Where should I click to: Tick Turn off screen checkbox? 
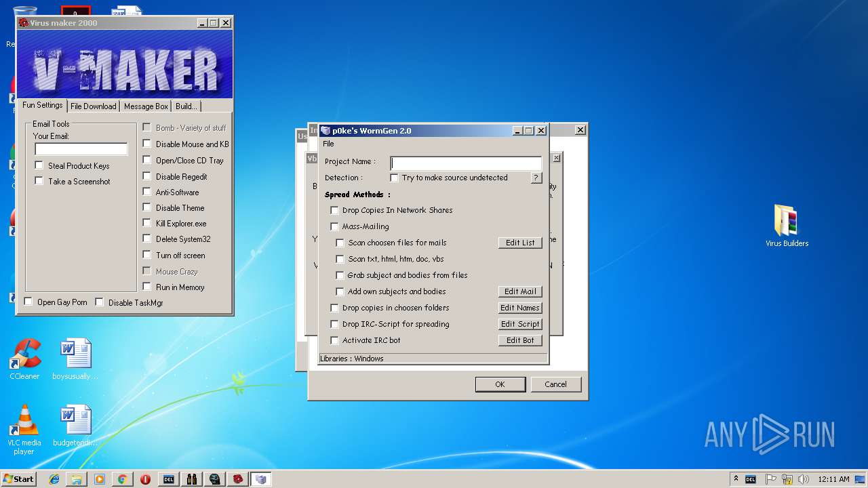coord(146,255)
